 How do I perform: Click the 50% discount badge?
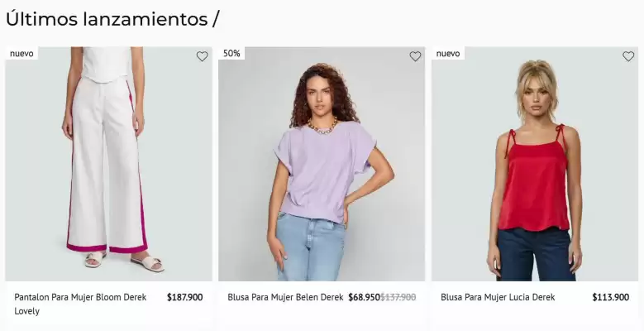[231, 54]
